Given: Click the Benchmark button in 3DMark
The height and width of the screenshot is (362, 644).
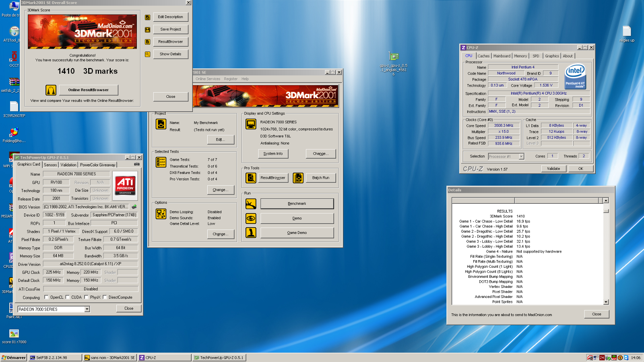Looking at the screenshot, I should pos(297,204).
